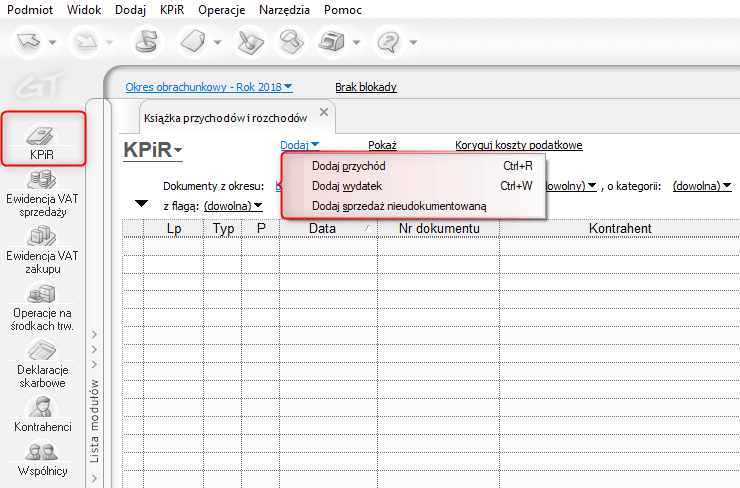Click the Pokaż link
740x488 pixels.
pos(382,145)
